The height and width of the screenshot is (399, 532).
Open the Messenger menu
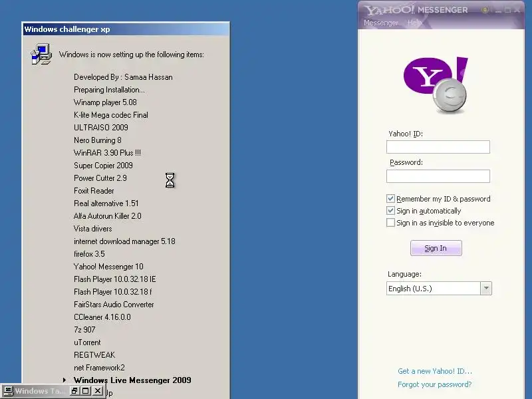click(380, 23)
